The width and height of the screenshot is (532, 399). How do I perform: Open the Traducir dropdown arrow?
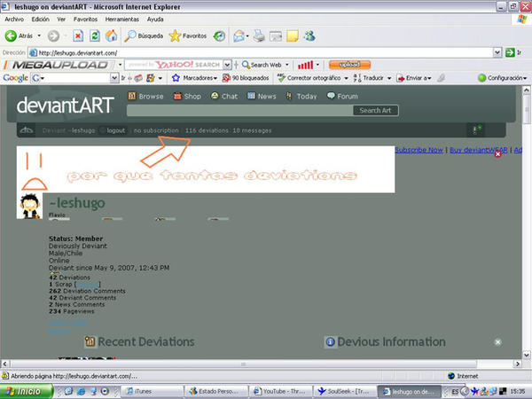coord(389,78)
